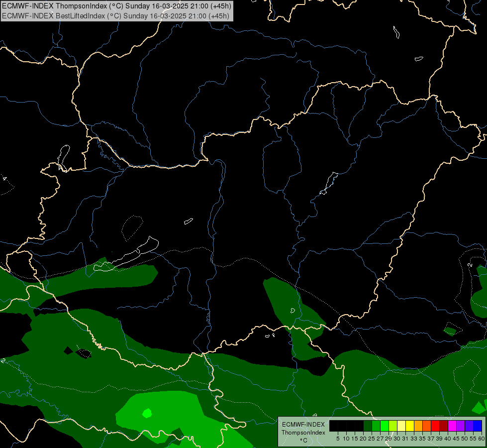Viewport: 487px width, 448px height.
Task: Choose the orange-red 35–37 legend swatch
Action: (x=426, y=426)
